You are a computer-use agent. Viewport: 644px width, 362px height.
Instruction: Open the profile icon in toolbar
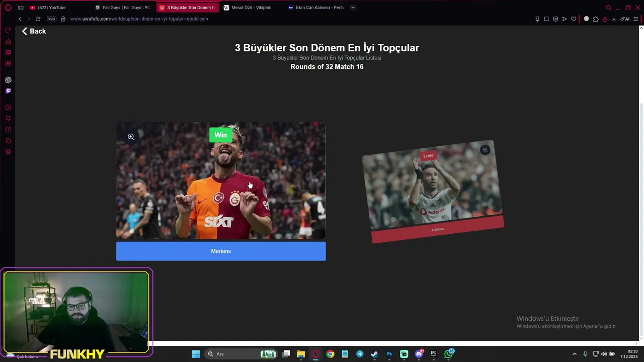(x=605, y=19)
